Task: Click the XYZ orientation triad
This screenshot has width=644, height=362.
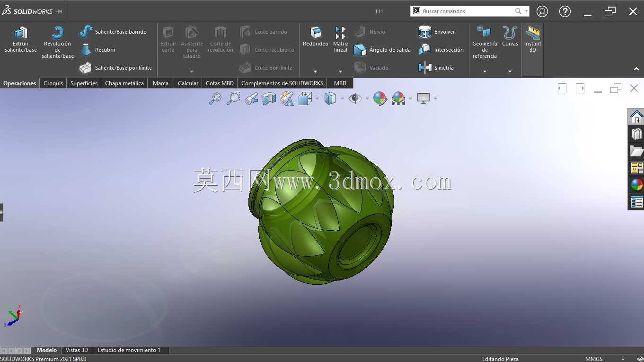Action: point(13,316)
